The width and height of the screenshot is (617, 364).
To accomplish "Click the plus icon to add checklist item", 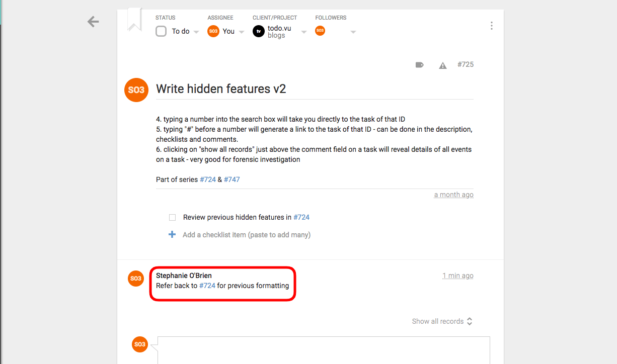I will click(172, 235).
